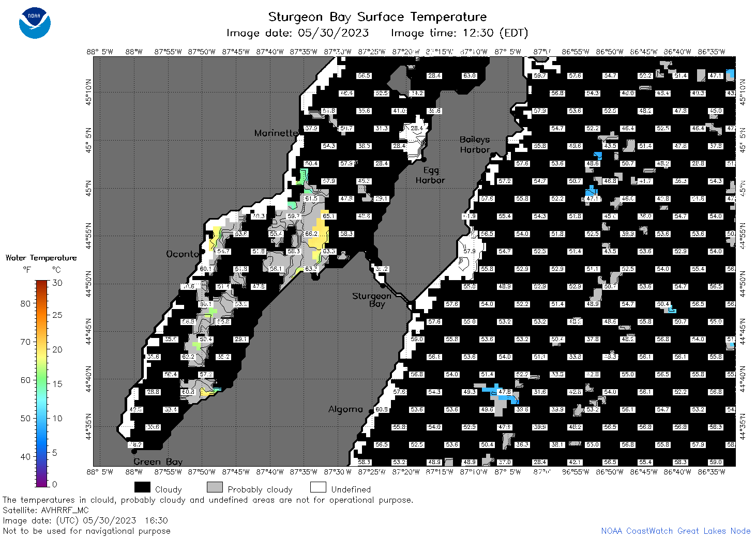Image resolution: width=756 pixels, height=539 pixels.
Task: Click the 'Water Temperature' legend heading
Action: [x=41, y=258]
